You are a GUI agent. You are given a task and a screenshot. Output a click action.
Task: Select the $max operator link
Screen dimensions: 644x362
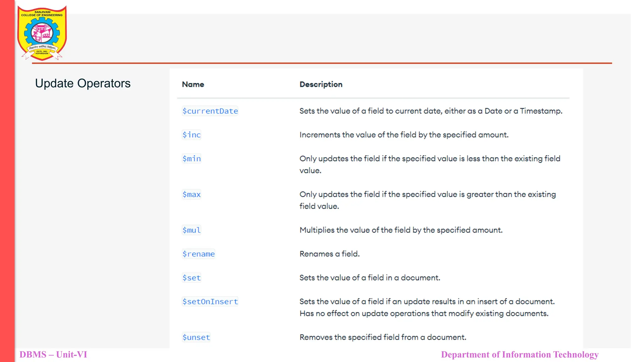point(192,195)
